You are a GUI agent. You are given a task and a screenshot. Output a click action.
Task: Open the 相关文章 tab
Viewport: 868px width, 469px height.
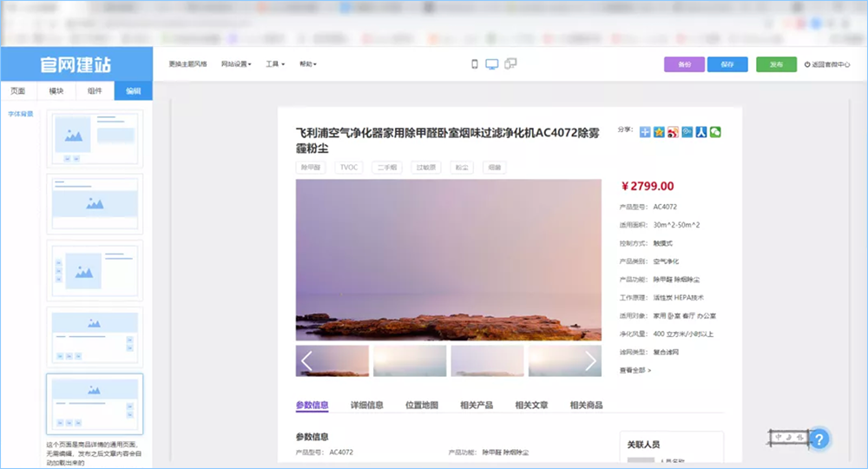coord(531,405)
